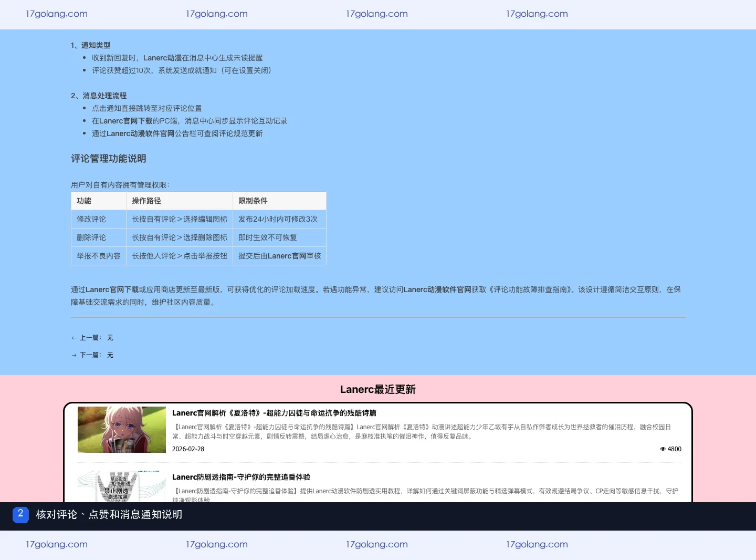Open the 夏洛特 anime thumbnail image
Viewport: 756px width, 560px height.
122,430
